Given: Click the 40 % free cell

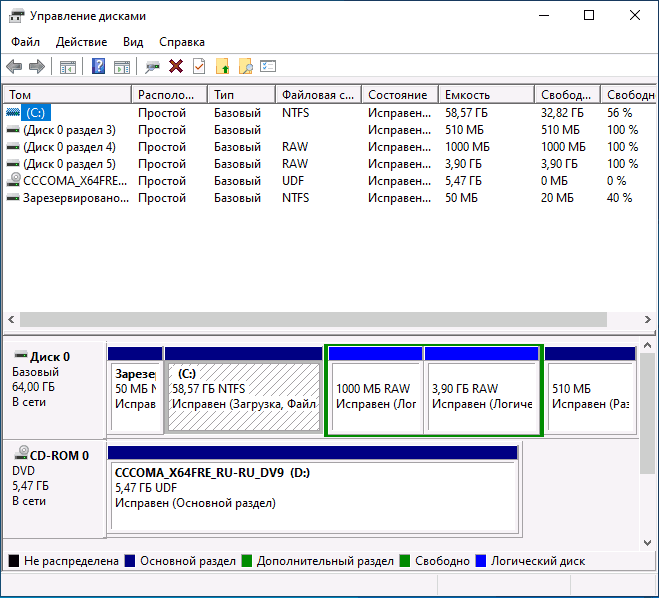Looking at the screenshot, I should click(x=619, y=198).
